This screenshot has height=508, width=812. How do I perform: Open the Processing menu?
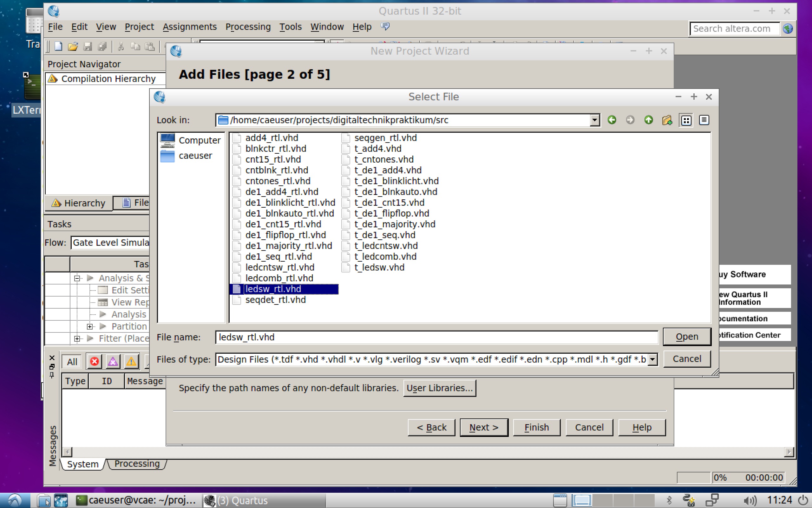(248, 27)
